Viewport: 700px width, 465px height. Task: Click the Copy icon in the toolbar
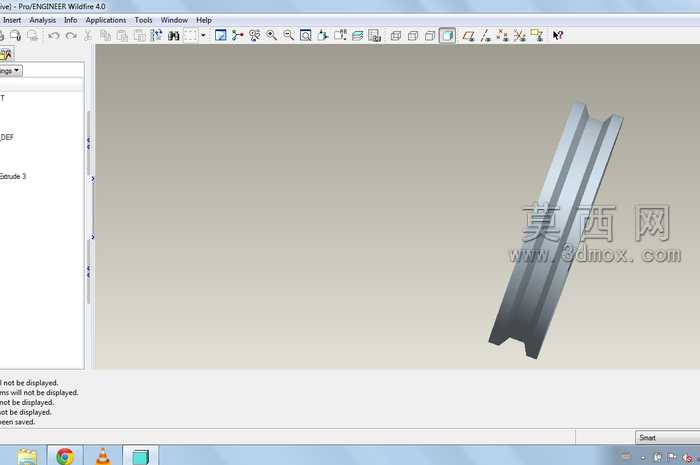(x=105, y=36)
